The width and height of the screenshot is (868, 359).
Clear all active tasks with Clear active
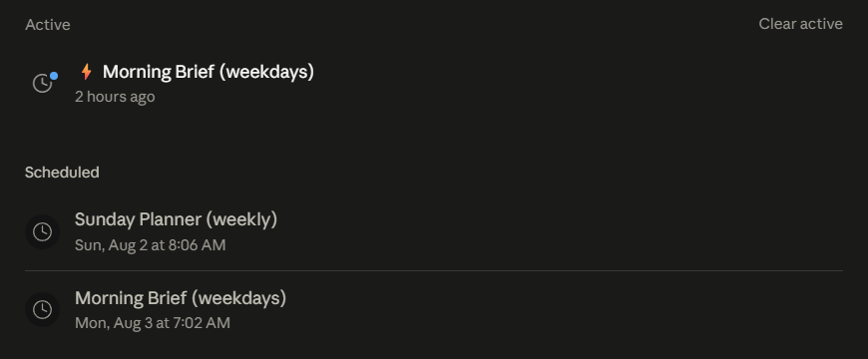pyautogui.click(x=800, y=24)
